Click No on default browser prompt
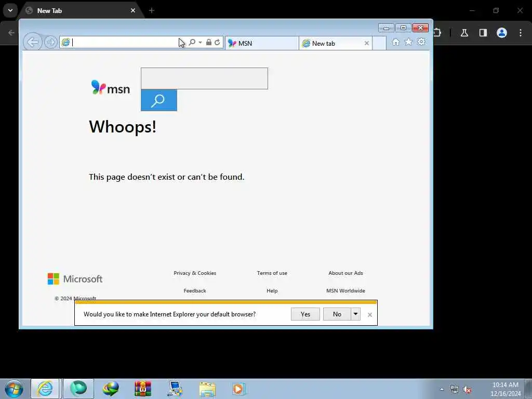Viewport: 532px width, 399px height. [x=337, y=314]
